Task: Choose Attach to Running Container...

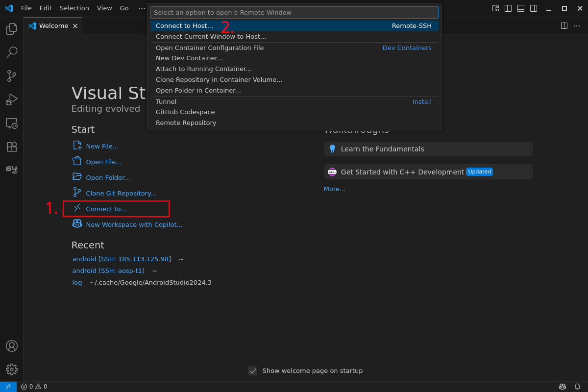Action: (x=294, y=69)
